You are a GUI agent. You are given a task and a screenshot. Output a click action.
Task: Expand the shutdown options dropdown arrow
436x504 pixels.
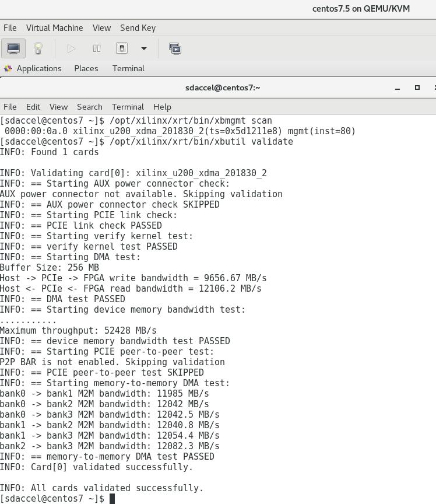(x=143, y=48)
